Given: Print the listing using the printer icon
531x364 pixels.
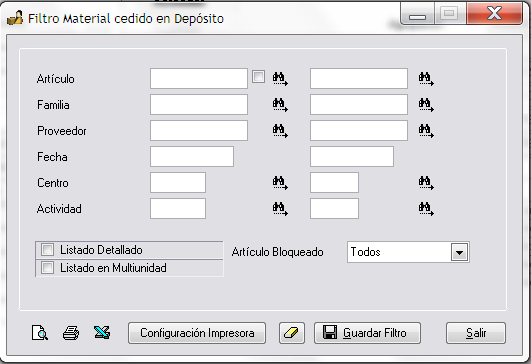Looking at the screenshot, I should tap(71, 333).
